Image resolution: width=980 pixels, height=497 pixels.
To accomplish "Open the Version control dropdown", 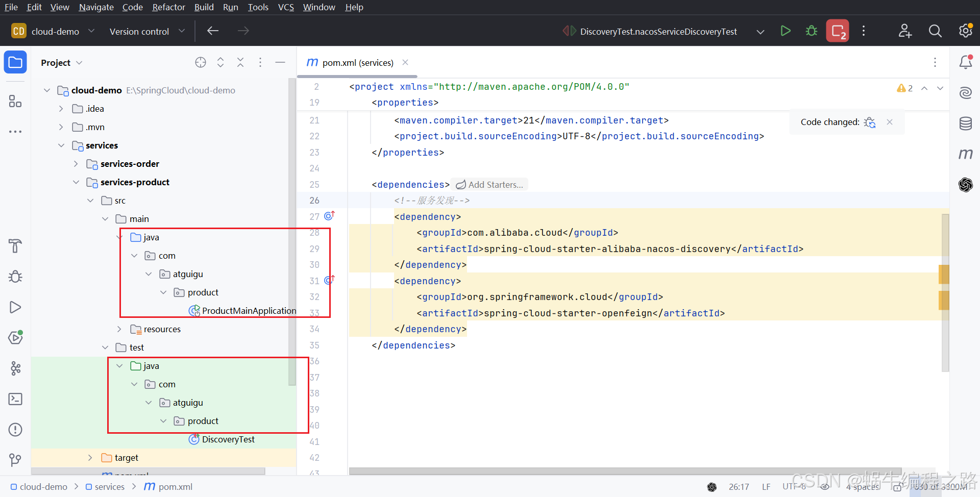I will tap(147, 31).
